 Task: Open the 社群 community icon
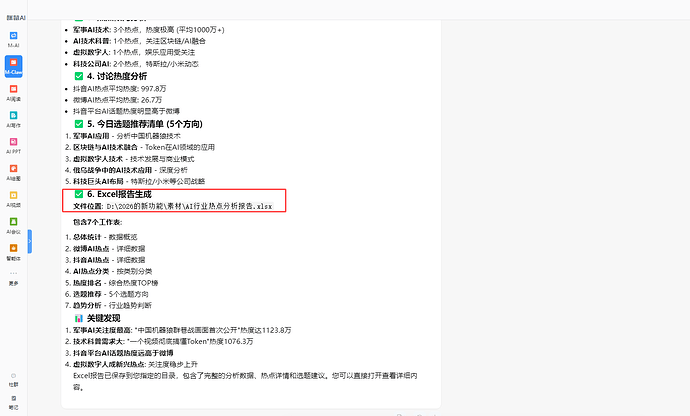click(14, 380)
